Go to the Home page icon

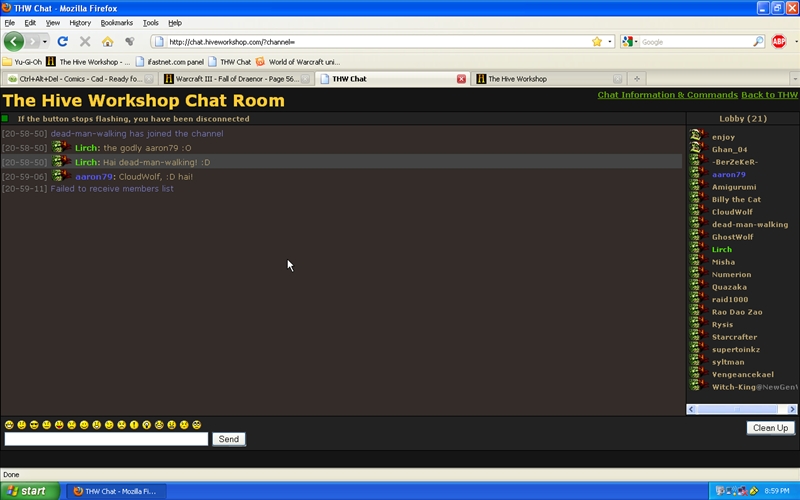(107, 41)
